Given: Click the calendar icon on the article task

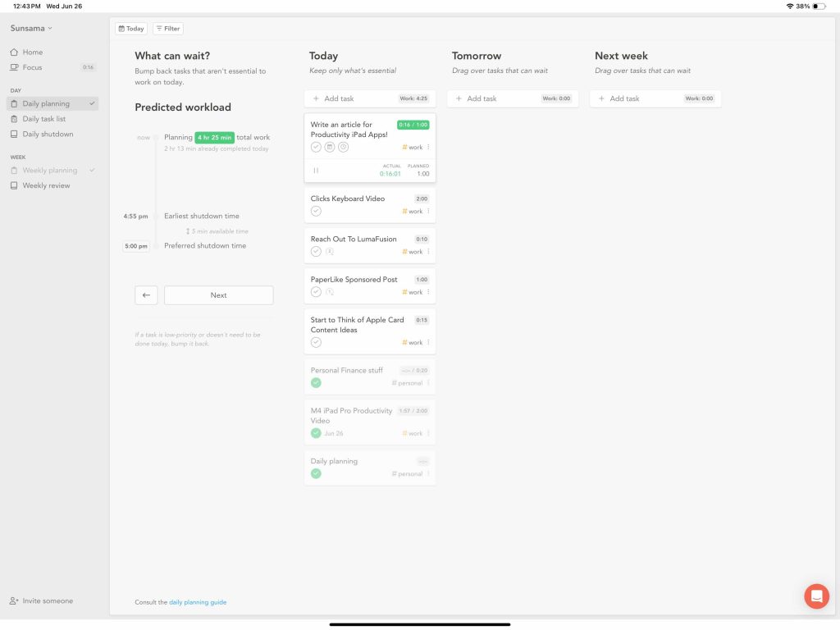Looking at the screenshot, I should 330,147.
